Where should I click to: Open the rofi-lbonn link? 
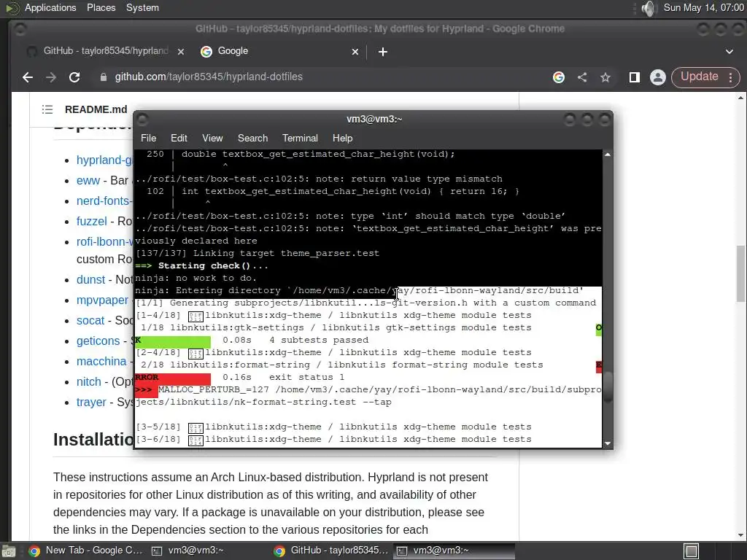[104, 242]
